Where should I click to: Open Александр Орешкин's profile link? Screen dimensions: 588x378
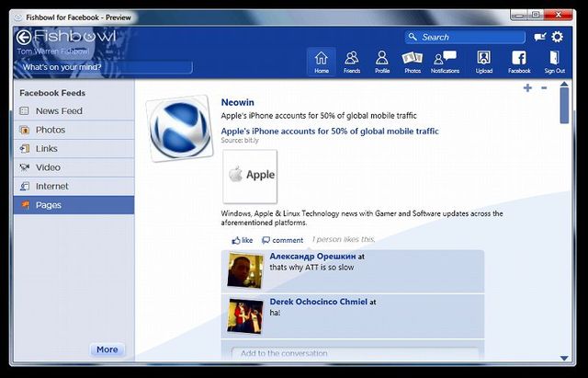point(312,257)
